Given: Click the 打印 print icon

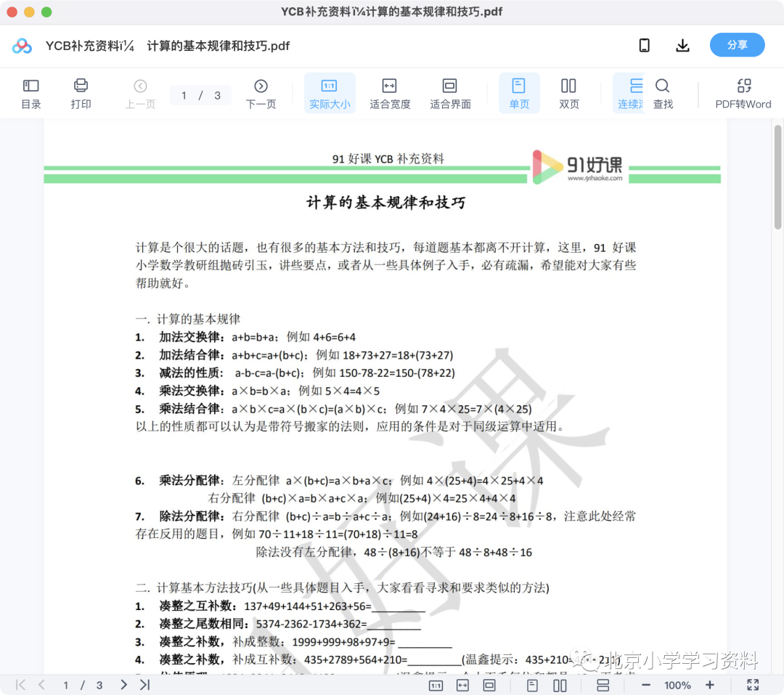Looking at the screenshot, I should coord(81,94).
